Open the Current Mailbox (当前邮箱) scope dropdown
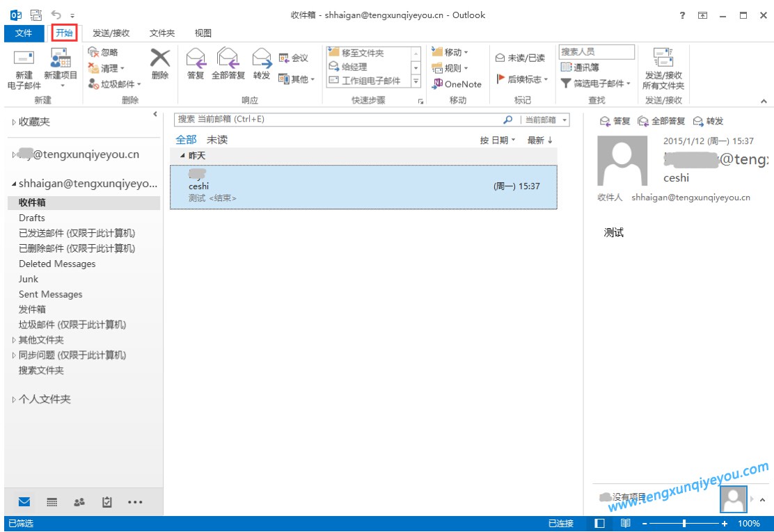774x532 pixels. [x=546, y=120]
